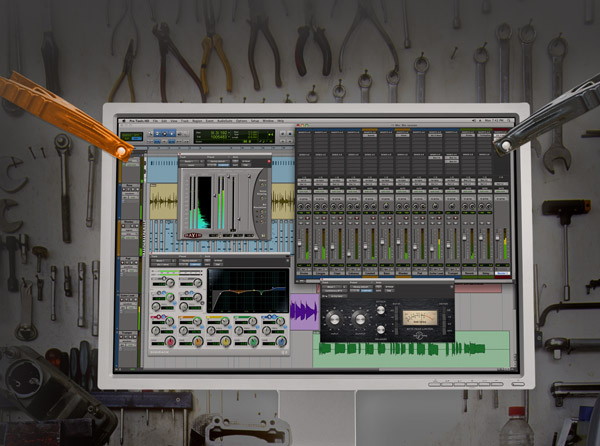Adjust the Maxim mix slider

pyautogui.click(x=249, y=176)
